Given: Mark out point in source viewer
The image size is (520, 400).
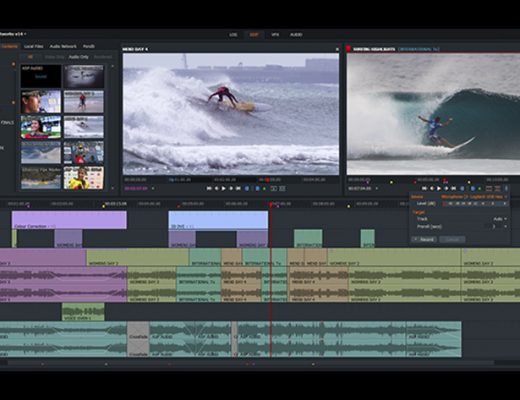Looking at the screenshot, I should tap(257, 189).
